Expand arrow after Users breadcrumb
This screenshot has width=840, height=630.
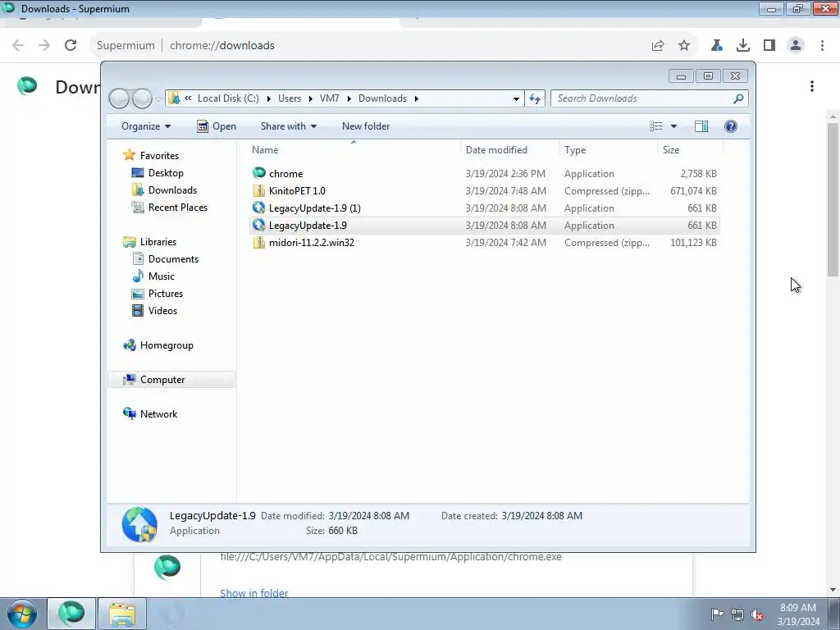[x=310, y=98]
